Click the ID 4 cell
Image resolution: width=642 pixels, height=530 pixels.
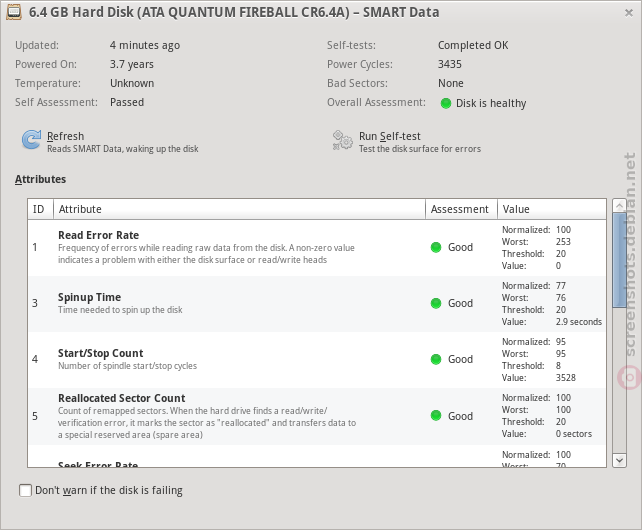tap(35, 359)
